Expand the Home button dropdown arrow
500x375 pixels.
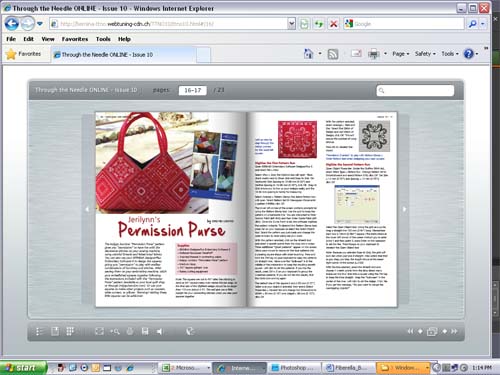point(320,54)
